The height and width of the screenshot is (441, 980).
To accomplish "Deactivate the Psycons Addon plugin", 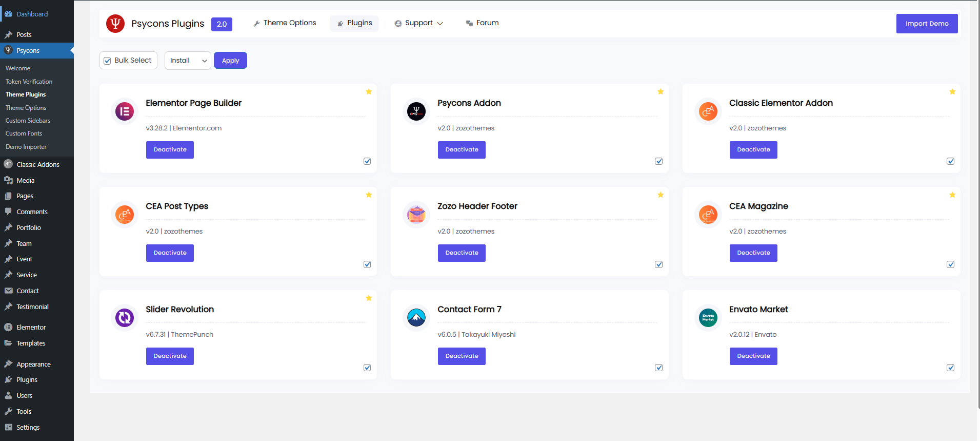I will [x=462, y=150].
